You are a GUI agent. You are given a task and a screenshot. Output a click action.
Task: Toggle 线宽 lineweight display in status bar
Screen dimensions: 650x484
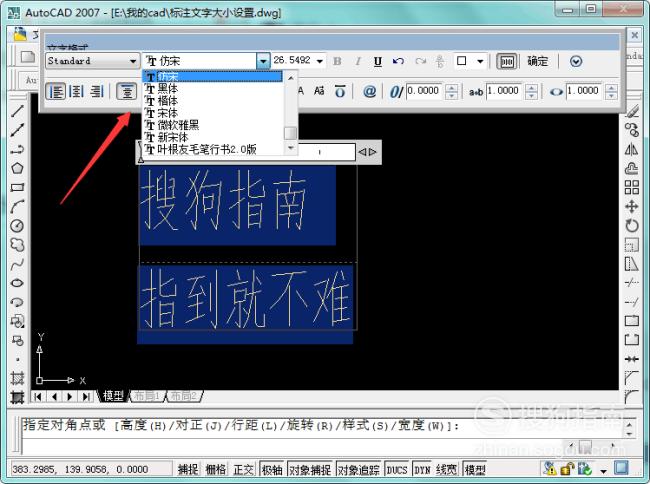446,469
